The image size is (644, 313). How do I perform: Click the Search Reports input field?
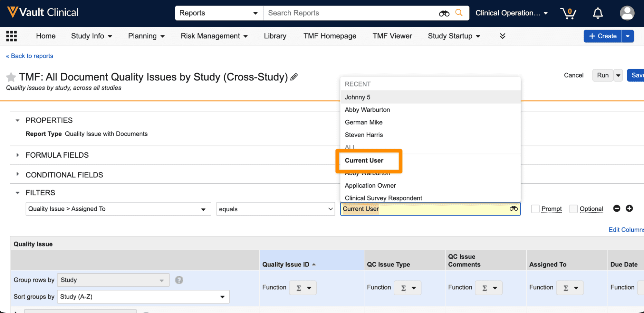click(x=351, y=13)
